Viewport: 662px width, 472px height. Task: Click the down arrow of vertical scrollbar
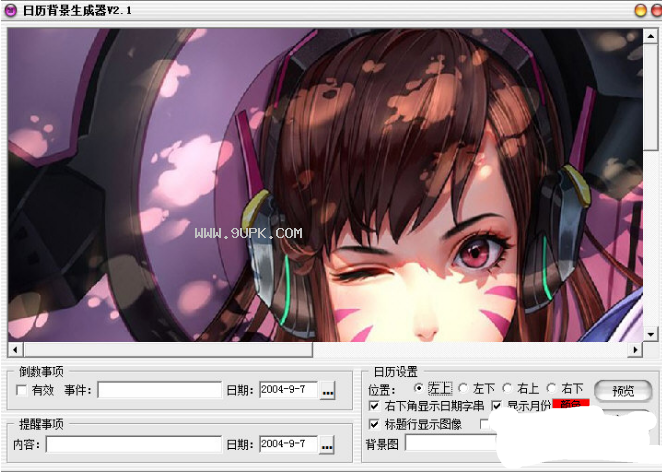pyautogui.click(x=650, y=334)
